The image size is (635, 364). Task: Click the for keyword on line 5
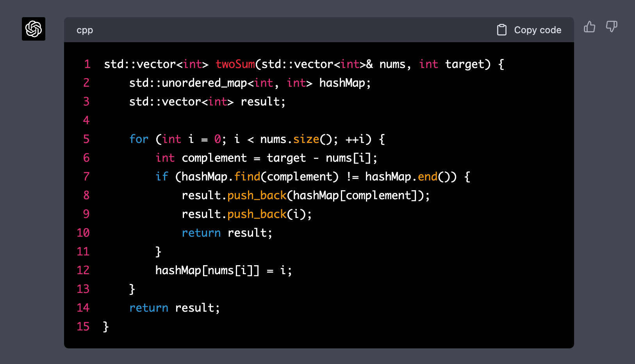click(x=139, y=139)
